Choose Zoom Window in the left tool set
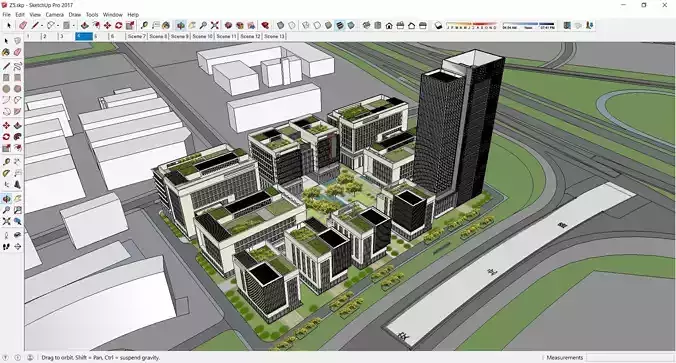 (x=17, y=210)
